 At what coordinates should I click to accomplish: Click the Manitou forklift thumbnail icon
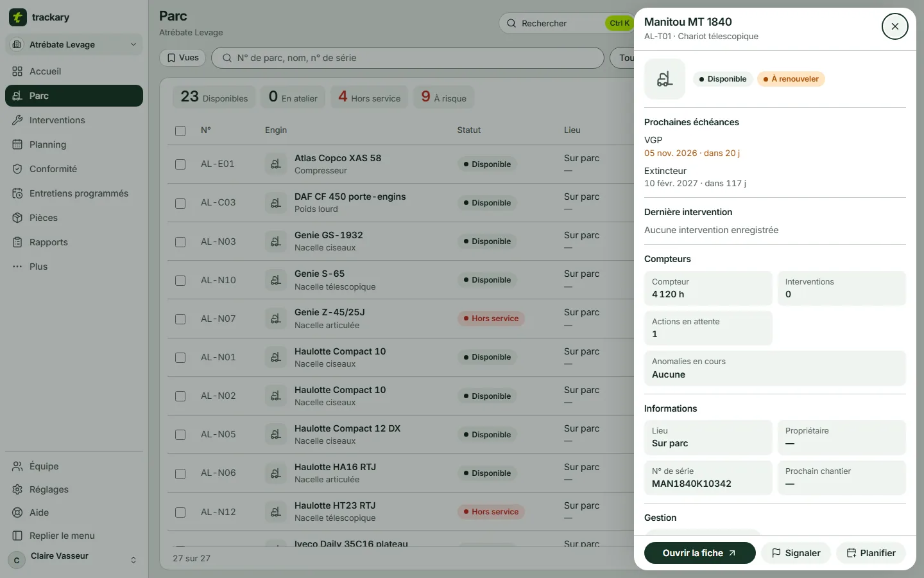click(665, 79)
